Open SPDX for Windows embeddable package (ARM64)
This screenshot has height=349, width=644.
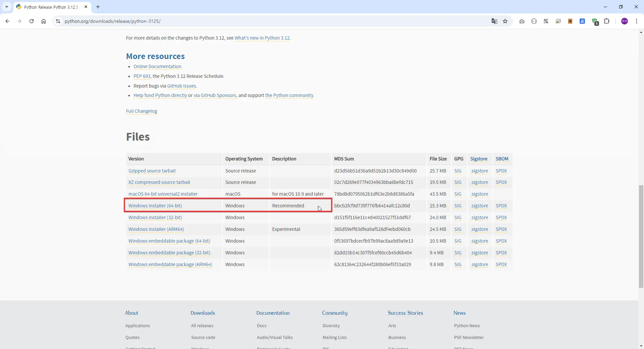501,264
